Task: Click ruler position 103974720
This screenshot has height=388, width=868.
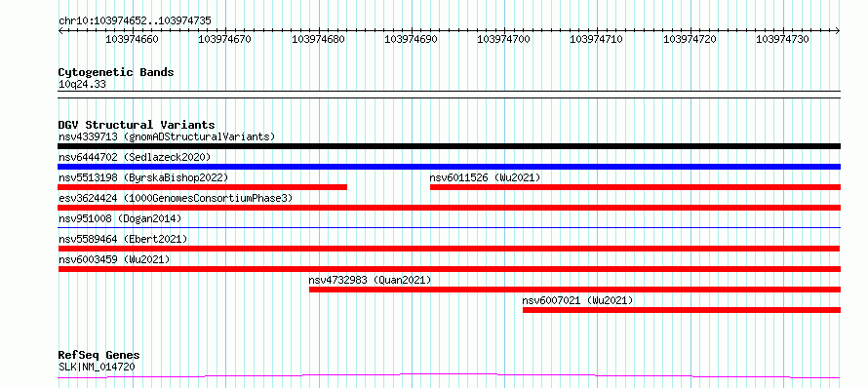Action: 690,39
